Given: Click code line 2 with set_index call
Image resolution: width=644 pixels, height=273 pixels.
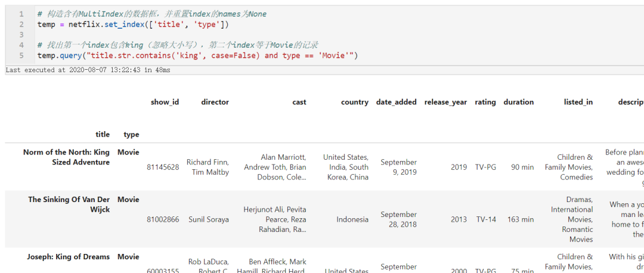Looking at the screenshot, I should click(x=132, y=24).
